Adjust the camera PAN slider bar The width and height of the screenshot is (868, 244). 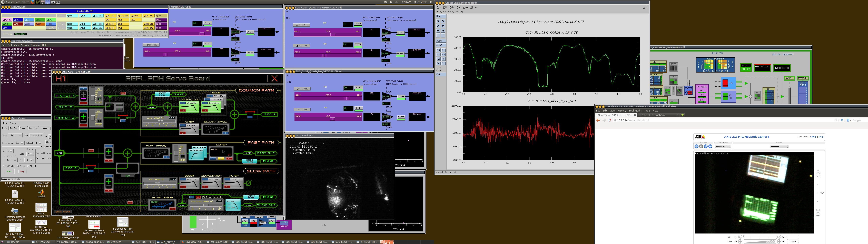point(759,237)
